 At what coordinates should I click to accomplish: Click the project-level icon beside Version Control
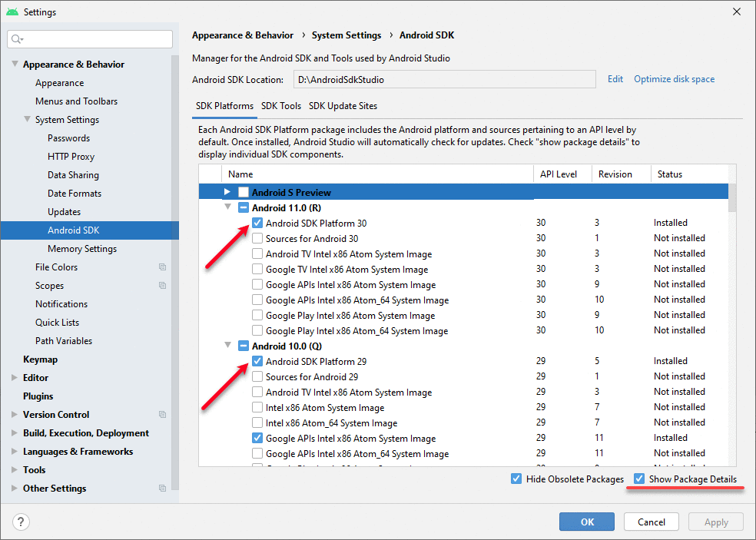(162, 415)
